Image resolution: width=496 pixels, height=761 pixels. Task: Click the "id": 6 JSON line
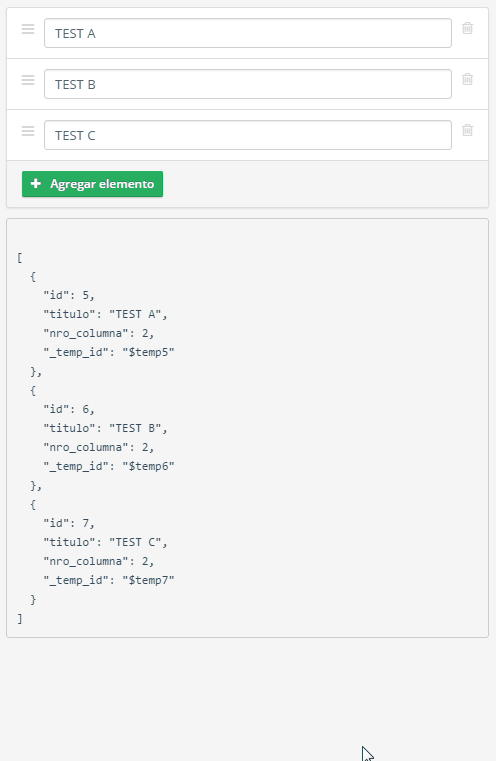click(x=69, y=409)
